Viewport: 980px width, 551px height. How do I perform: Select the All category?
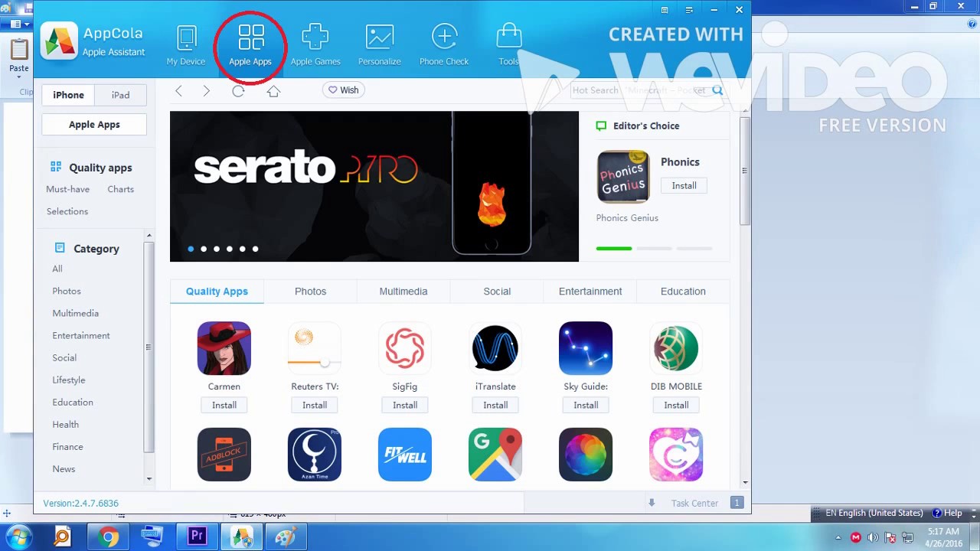pyautogui.click(x=57, y=269)
